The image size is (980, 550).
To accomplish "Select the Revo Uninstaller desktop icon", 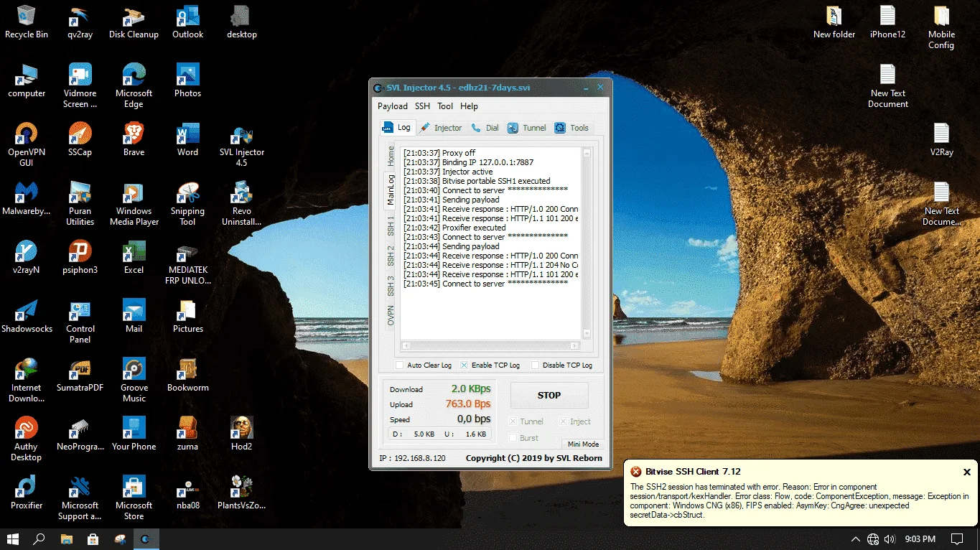I will tap(242, 203).
